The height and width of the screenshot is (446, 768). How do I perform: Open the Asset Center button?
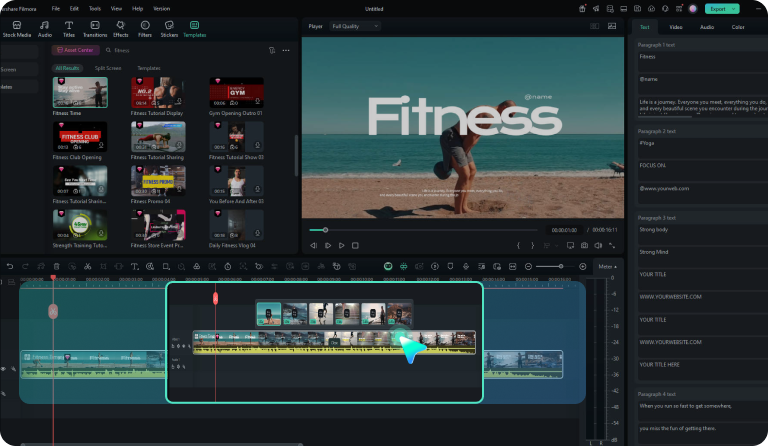tap(75, 50)
